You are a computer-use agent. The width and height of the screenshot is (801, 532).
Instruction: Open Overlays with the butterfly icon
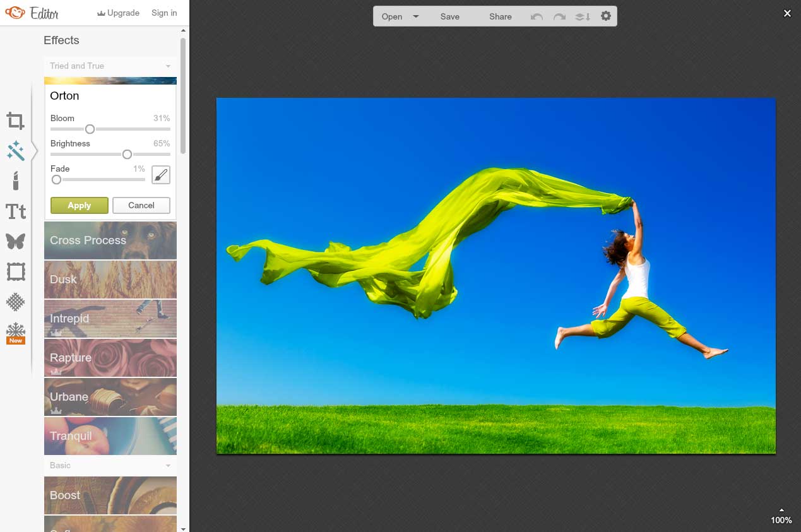coord(16,241)
